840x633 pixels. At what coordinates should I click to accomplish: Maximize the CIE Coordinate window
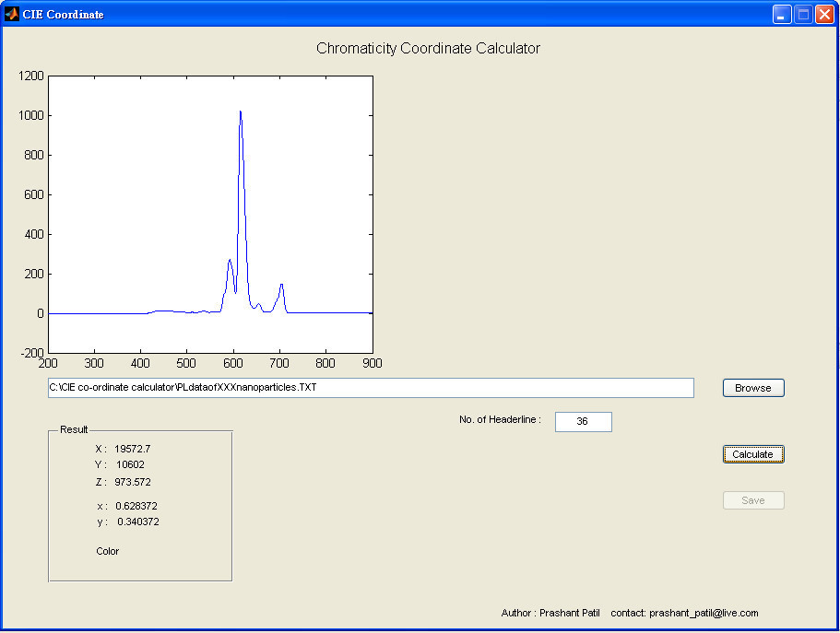(803, 14)
